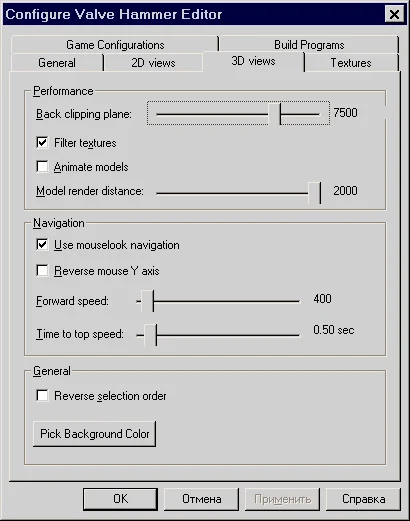Select the General tab
410x521 pixels.
(x=57, y=63)
